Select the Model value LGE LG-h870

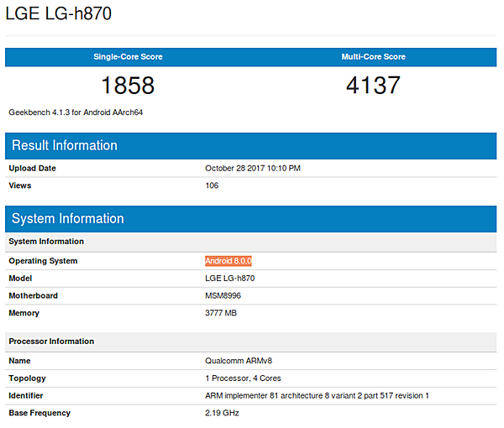click(229, 278)
